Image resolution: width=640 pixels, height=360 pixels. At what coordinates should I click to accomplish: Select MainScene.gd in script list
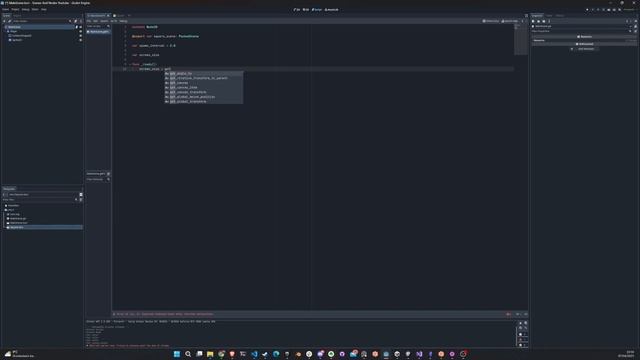point(98,31)
